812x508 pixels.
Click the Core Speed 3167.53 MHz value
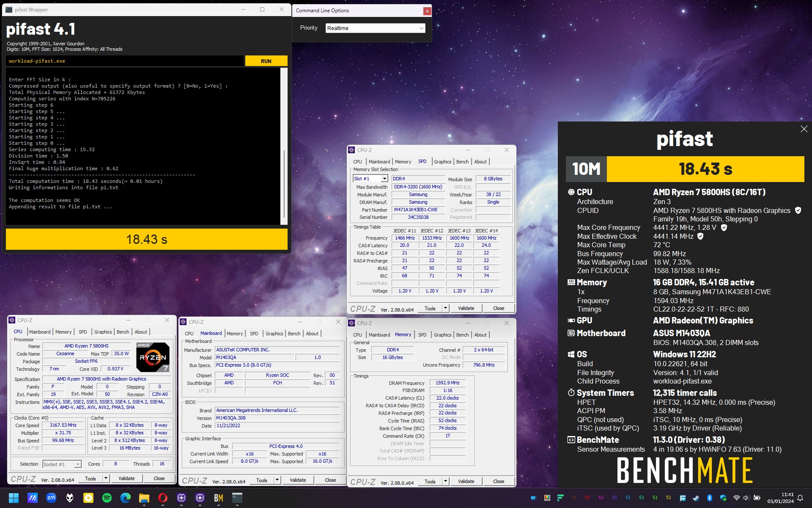63,425
